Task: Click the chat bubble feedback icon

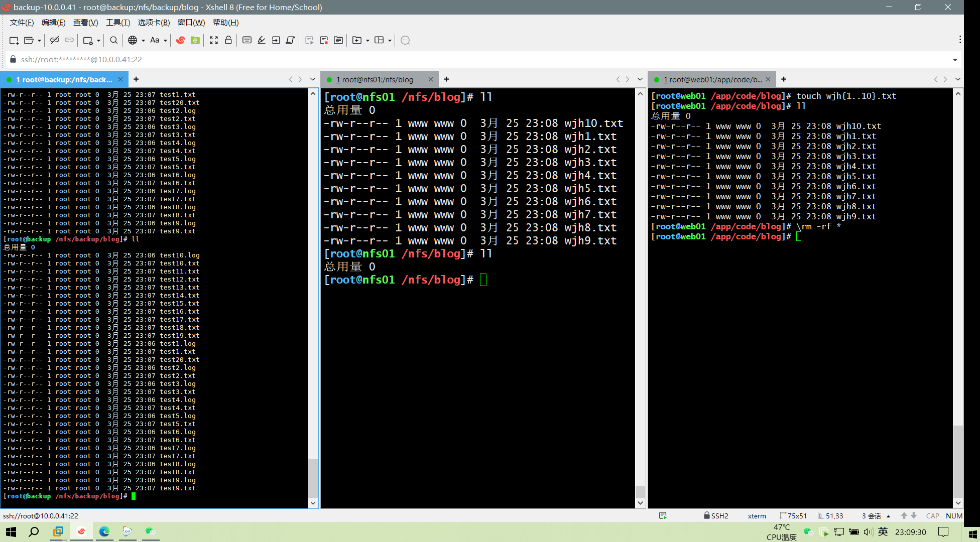Action: [x=405, y=40]
